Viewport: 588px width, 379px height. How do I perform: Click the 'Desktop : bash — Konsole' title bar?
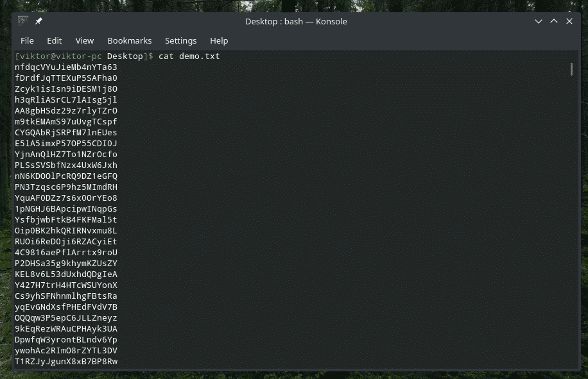(296, 21)
